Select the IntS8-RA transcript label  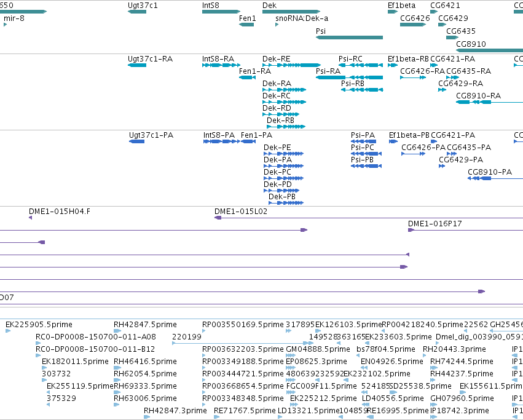pyautogui.click(x=218, y=59)
